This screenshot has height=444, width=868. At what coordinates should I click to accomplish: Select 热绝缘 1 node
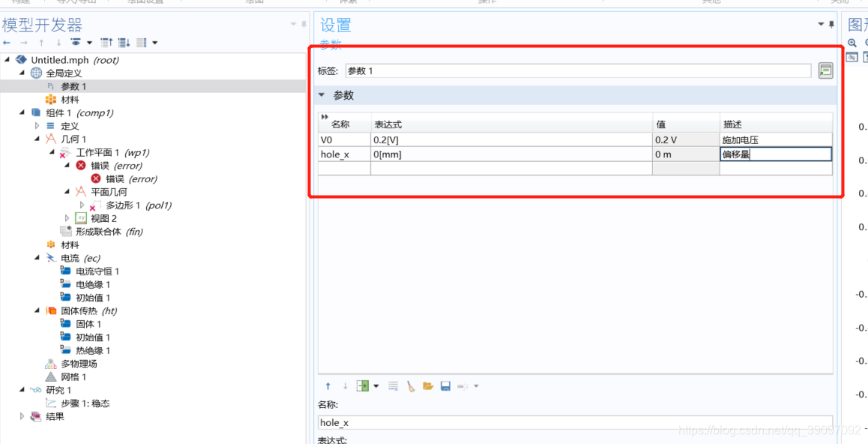pyautogui.click(x=93, y=350)
